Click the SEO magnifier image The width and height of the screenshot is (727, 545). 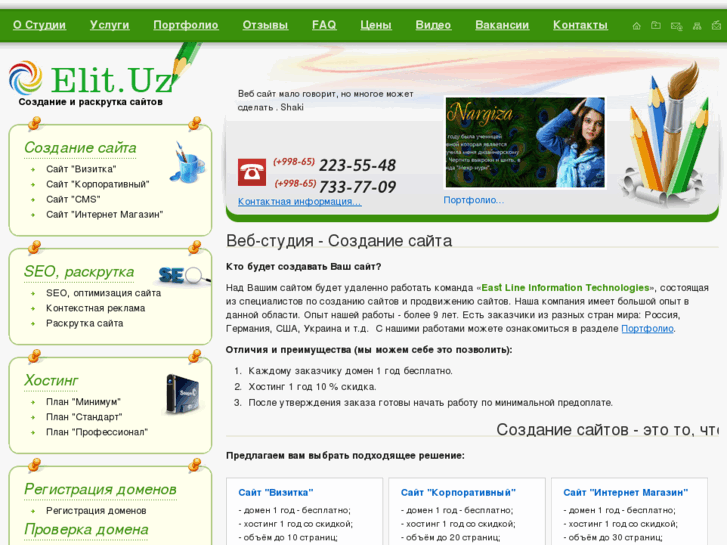coord(184,276)
